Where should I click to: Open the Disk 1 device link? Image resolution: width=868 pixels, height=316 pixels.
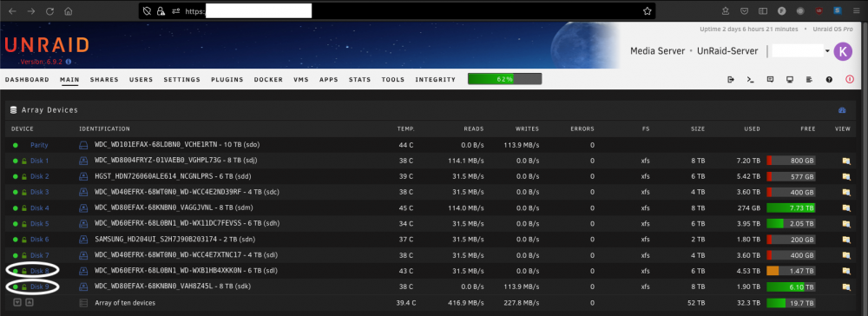pos(39,161)
